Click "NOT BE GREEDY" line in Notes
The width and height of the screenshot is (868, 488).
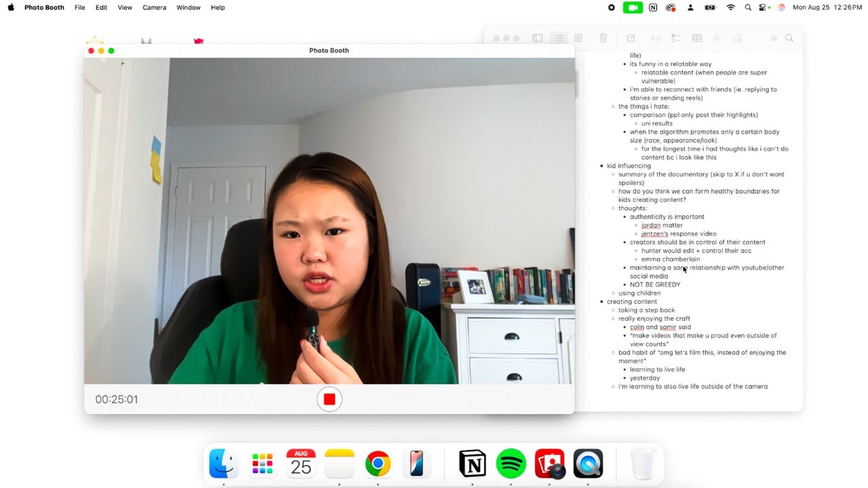click(x=655, y=285)
